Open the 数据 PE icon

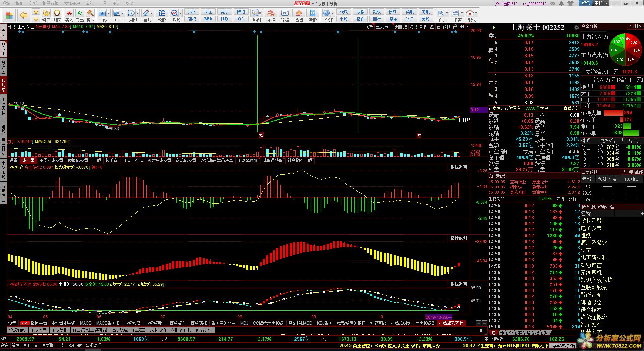[x=285, y=13]
